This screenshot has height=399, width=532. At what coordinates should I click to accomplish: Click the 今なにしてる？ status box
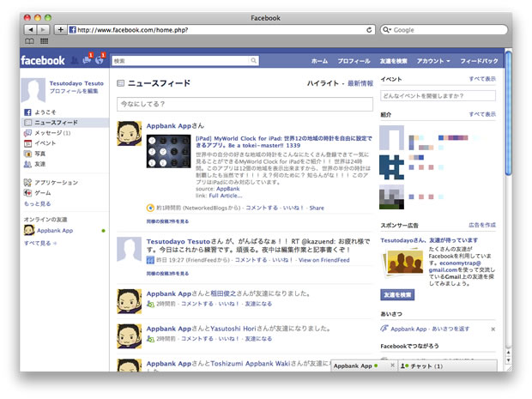(245, 104)
